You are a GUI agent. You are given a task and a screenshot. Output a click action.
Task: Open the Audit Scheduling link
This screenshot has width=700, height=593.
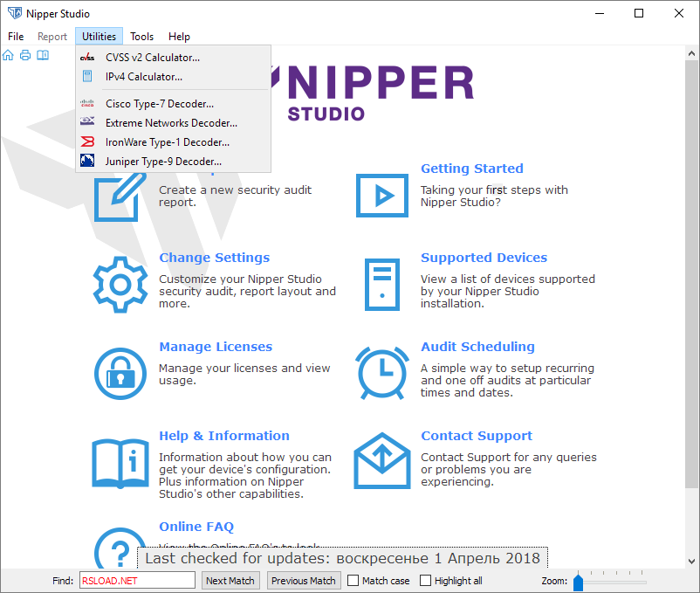[x=477, y=347]
